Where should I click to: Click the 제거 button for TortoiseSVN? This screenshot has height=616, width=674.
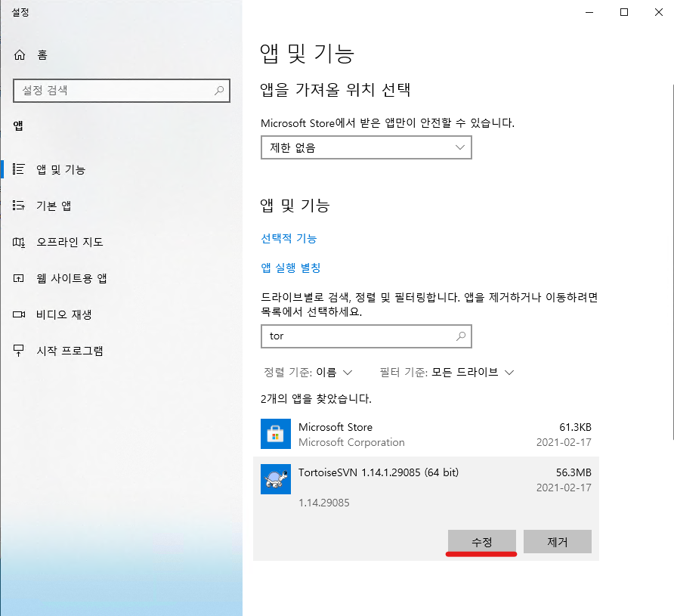pyautogui.click(x=558, y=542)
